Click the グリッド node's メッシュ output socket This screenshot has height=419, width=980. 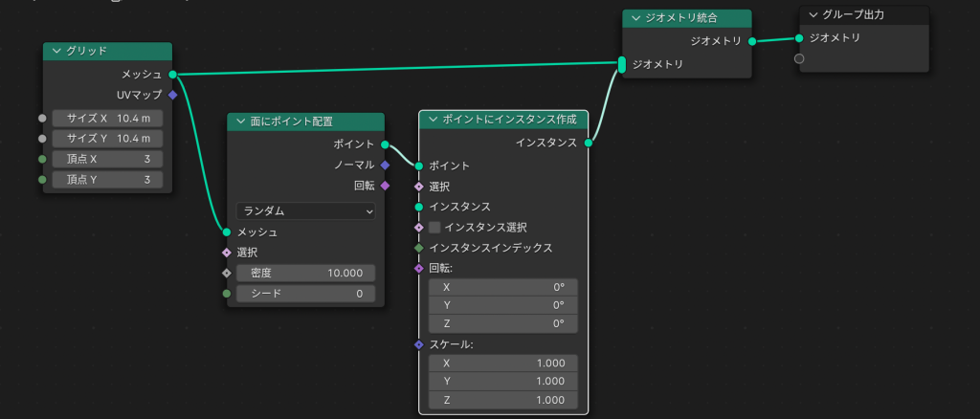[x=172, y=74]
